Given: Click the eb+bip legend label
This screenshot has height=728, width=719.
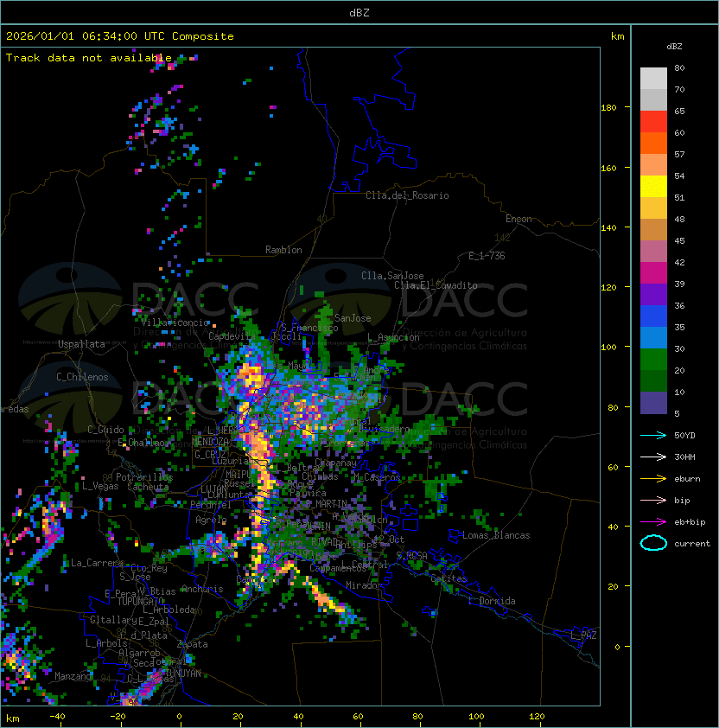Looking at the screenshot, I should coord(690,522).
